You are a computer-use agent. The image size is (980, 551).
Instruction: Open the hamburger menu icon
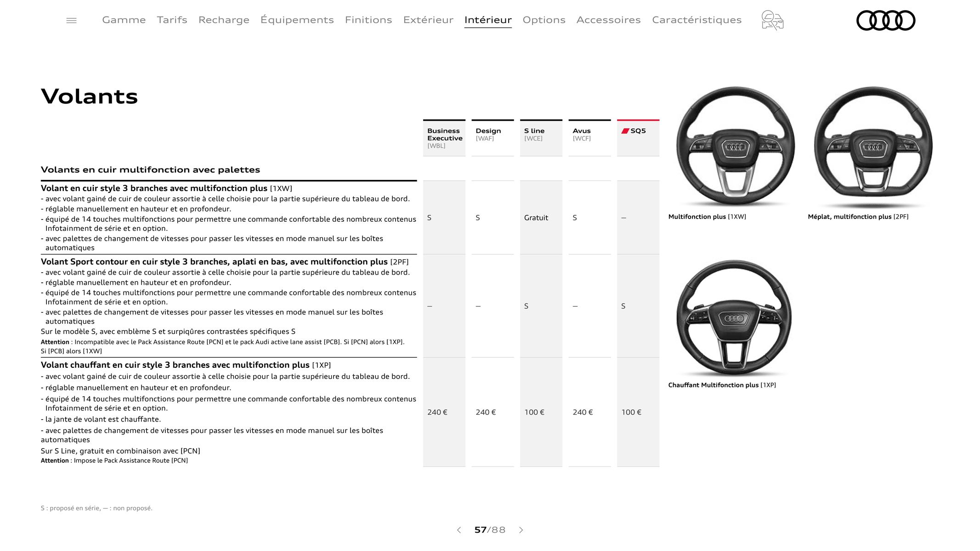(x=71, y=20)
